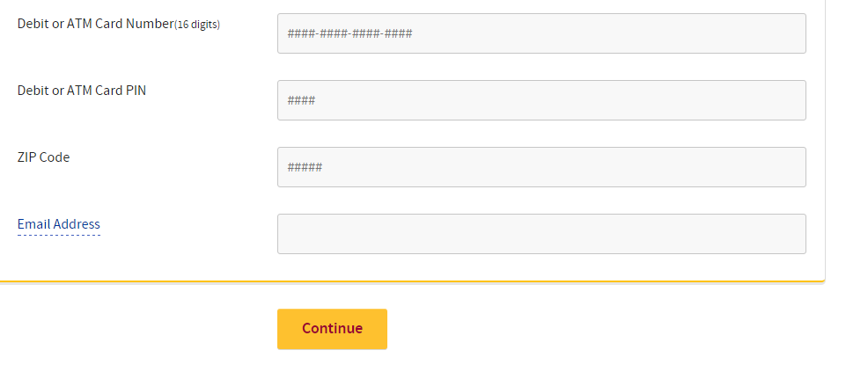Click the 'Debit or ATM Card PIN' label

(x=81, y=90)
